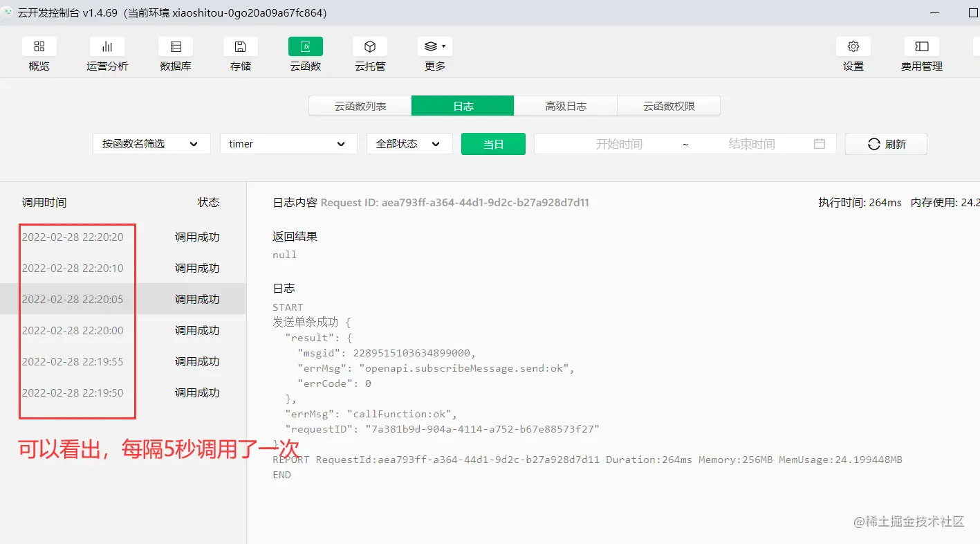Click the 结束时间 end time field
Screen dimensions: 980x544
[751, 144]
